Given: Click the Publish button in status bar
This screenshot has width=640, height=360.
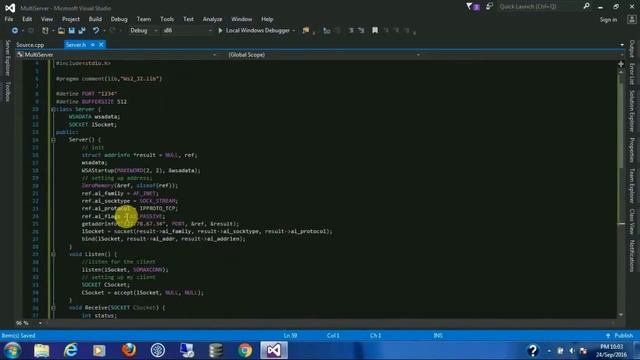Looking at the screenshot, I should (620, 336).
